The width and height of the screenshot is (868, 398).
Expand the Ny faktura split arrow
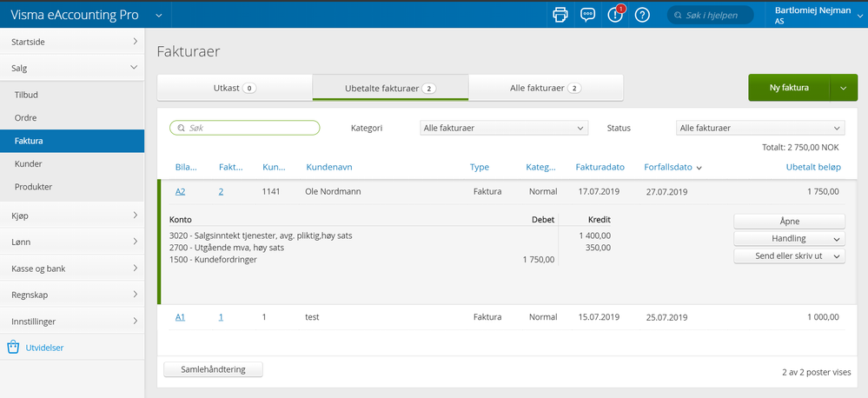pyautogui.click(x=843, y=88)
